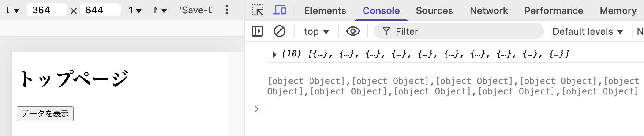This screenshot has height=136, width=644.
Task: Toggle the device toolbar icon
Action: 280,10
